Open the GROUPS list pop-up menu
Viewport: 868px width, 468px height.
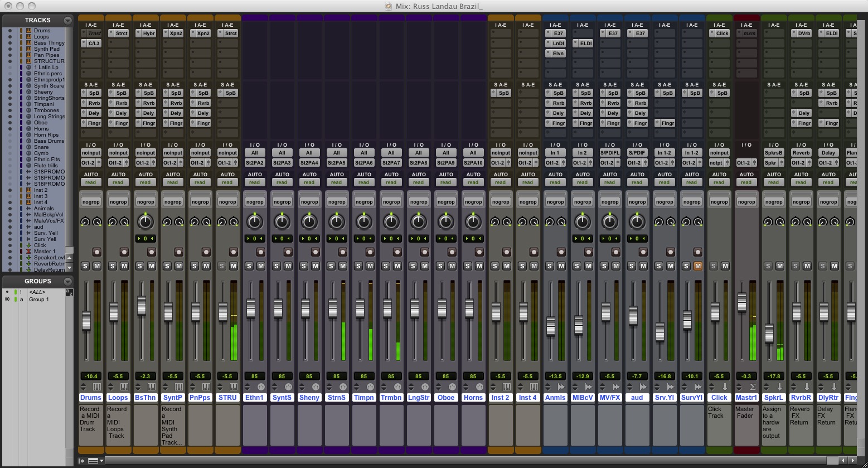point(67,281)
